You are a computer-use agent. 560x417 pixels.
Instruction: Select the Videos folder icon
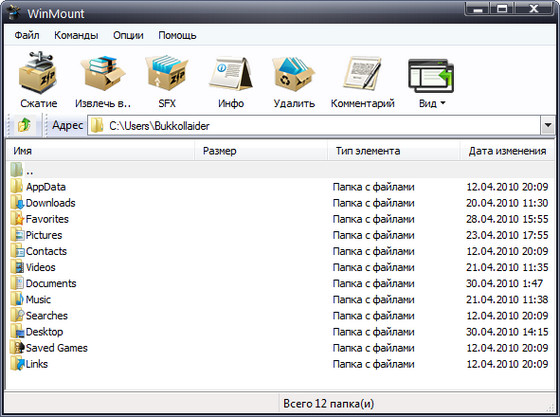point(17,267)
